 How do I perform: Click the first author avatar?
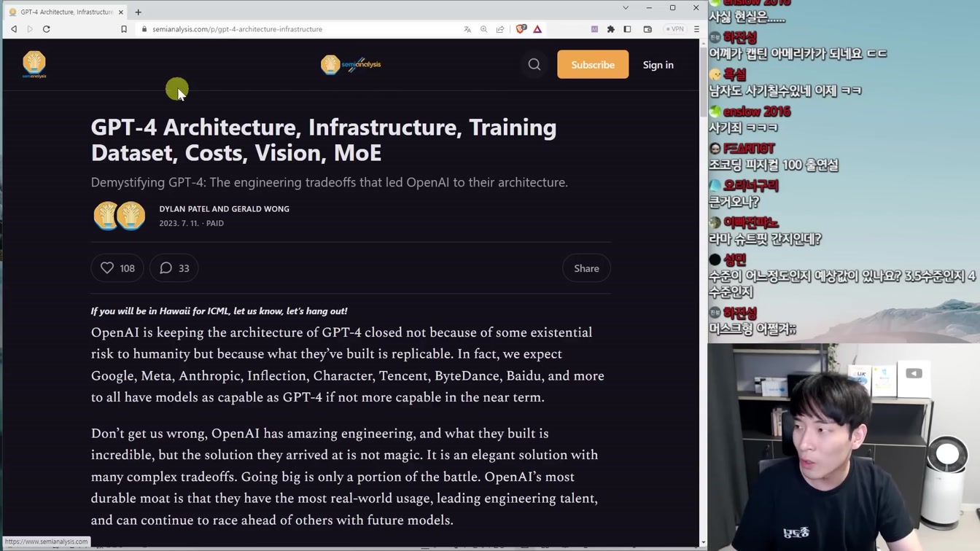click(106, 216)
